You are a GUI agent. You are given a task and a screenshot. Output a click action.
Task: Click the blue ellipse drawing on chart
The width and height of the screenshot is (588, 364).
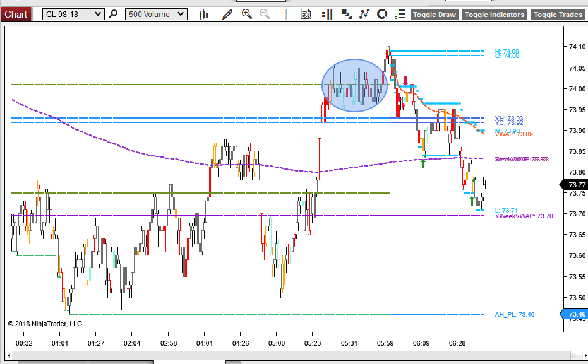pos(354,85)
